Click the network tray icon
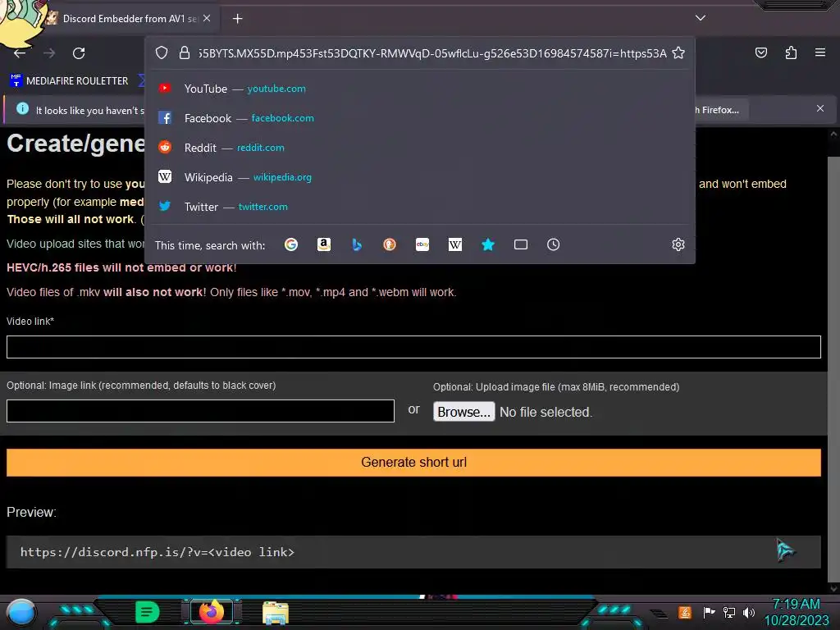Screen dimensions: 840x630 (729, 612)
